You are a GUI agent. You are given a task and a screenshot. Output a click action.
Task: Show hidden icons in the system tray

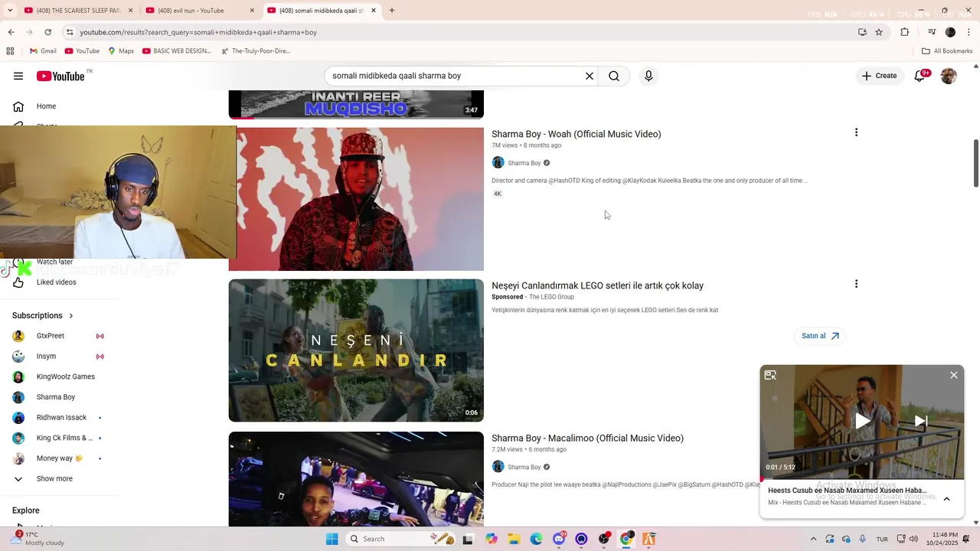813,539
